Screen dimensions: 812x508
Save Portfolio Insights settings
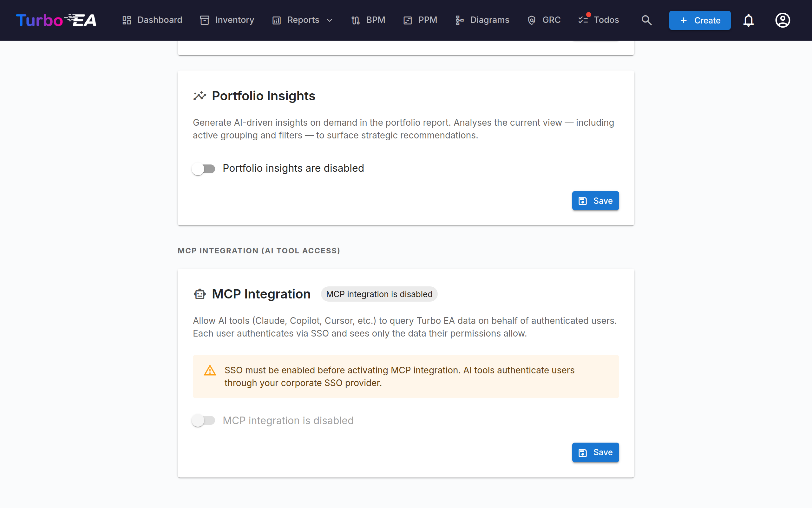(595, 201)
